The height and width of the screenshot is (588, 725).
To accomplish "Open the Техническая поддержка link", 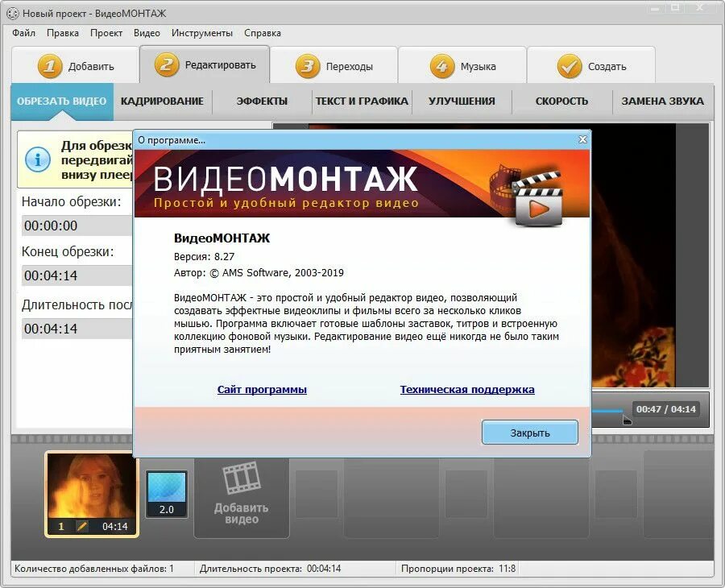I will click(467, 389).
